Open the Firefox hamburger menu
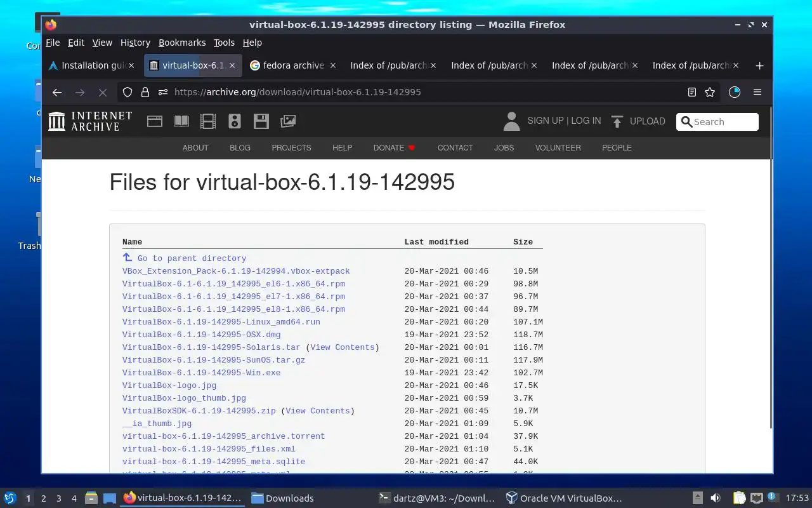 757,92
